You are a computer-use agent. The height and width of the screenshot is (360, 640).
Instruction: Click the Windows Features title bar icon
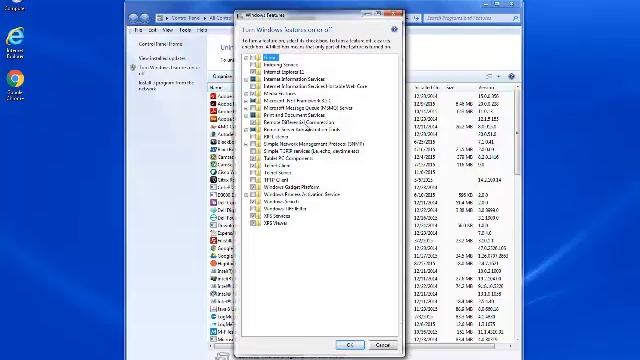(x=240, y=15)
